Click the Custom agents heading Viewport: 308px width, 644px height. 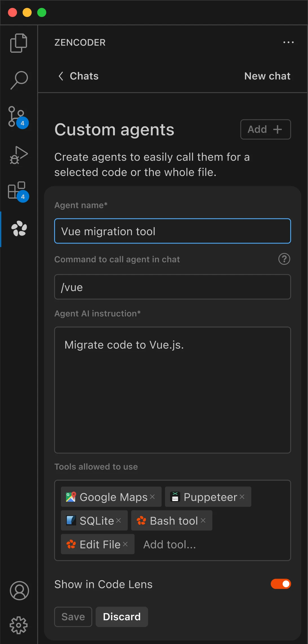pyautogui.click(x=114, y=129)
